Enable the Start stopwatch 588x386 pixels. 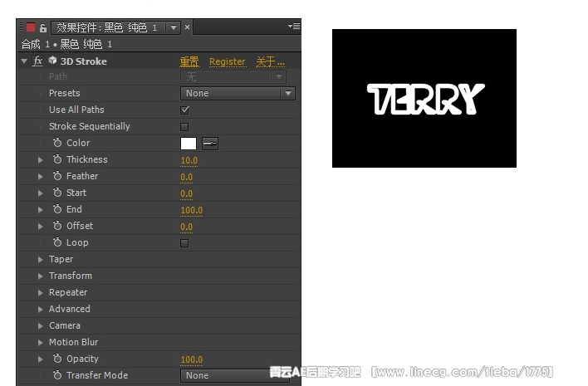pos(57,193)
